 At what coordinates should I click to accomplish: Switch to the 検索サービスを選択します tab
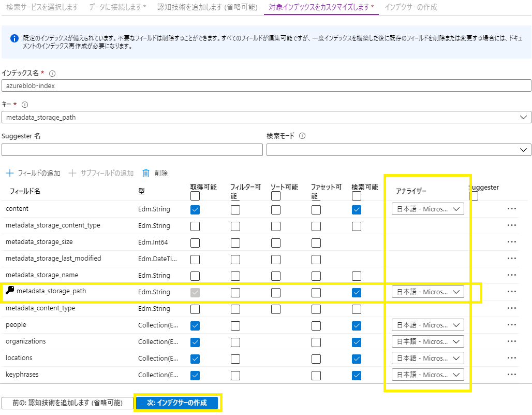42,7
